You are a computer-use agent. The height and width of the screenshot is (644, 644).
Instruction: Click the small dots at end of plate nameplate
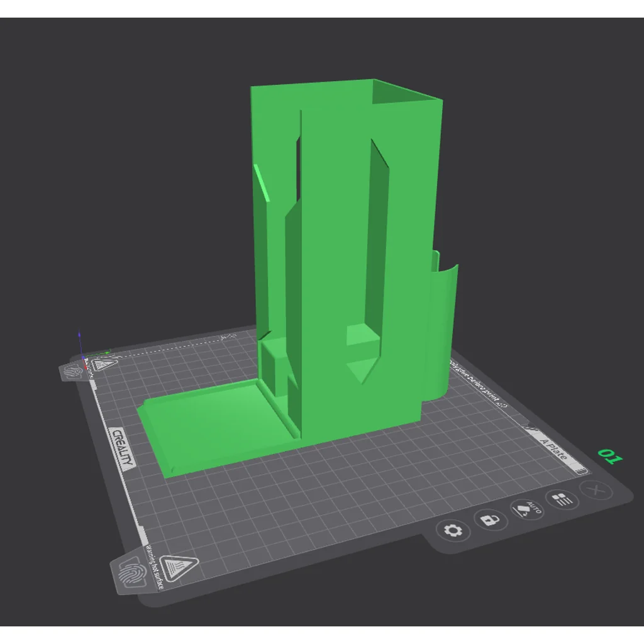pos(581,470)
